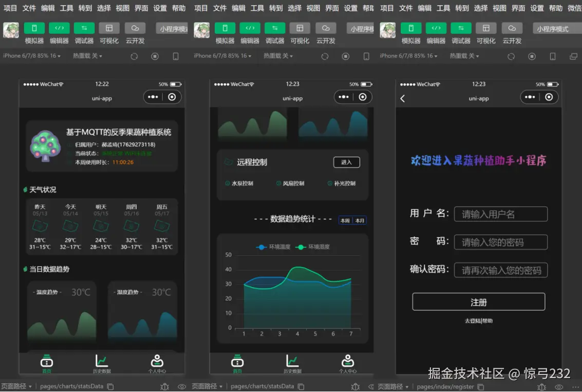Click the capsule close target icon in left simulator

pyautogui.click(x=172, y=97)
